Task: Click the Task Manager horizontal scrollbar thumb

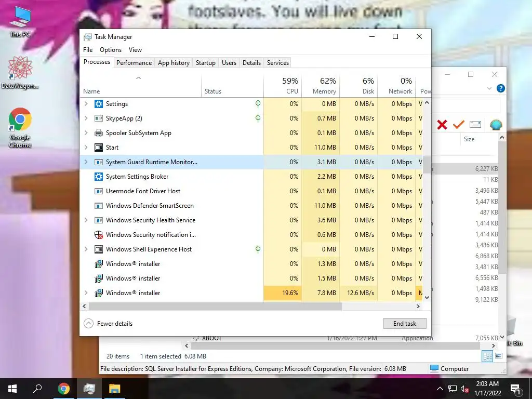Action: (215, 306)
